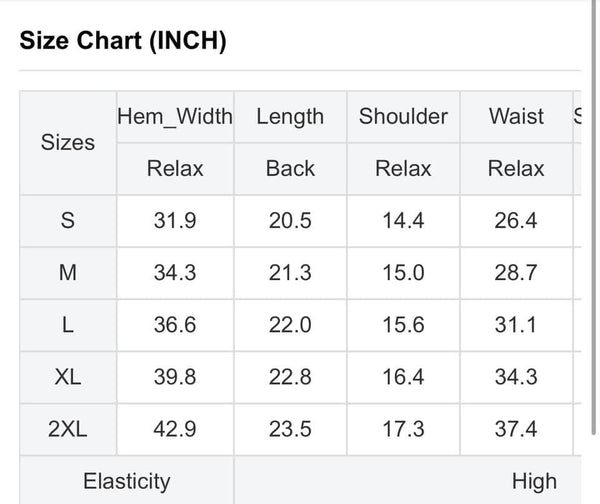Click the Elasticity row label
The width and height of the screenshot is (600, 504).
click(127, 481)
